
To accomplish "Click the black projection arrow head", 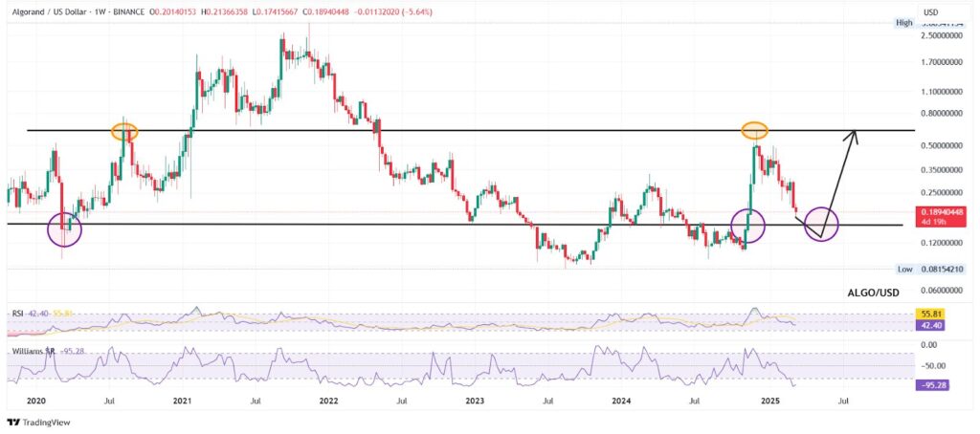I will (x=855, y=135).
